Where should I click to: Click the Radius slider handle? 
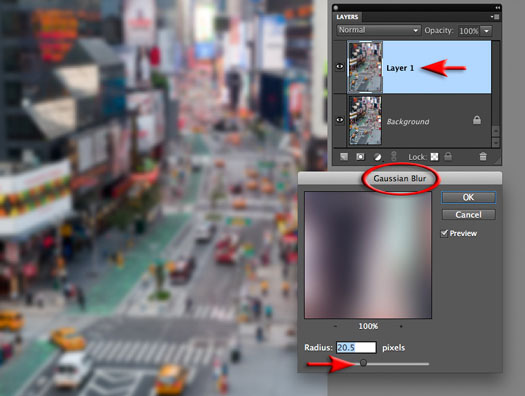point(363,363)
